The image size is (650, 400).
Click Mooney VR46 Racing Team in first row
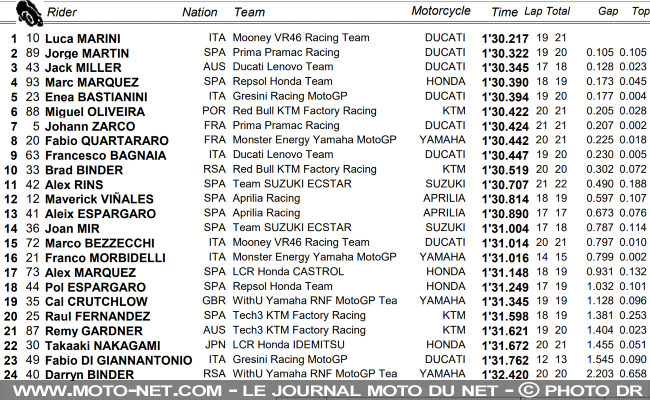pos(301,38)
